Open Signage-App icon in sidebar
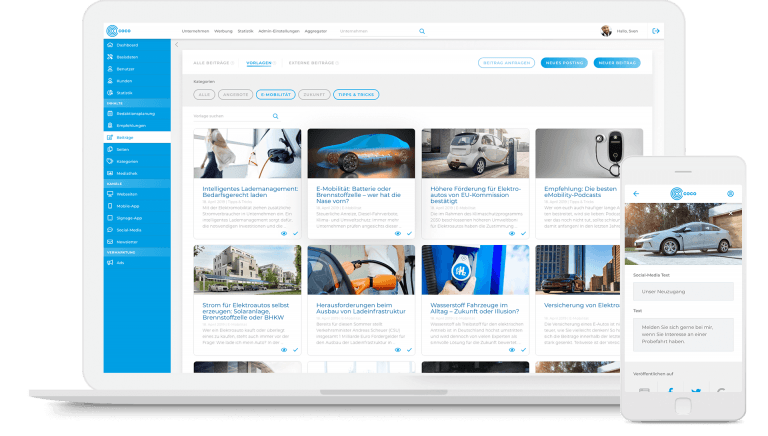The image size is (768, 436). (x=110, y=218)
